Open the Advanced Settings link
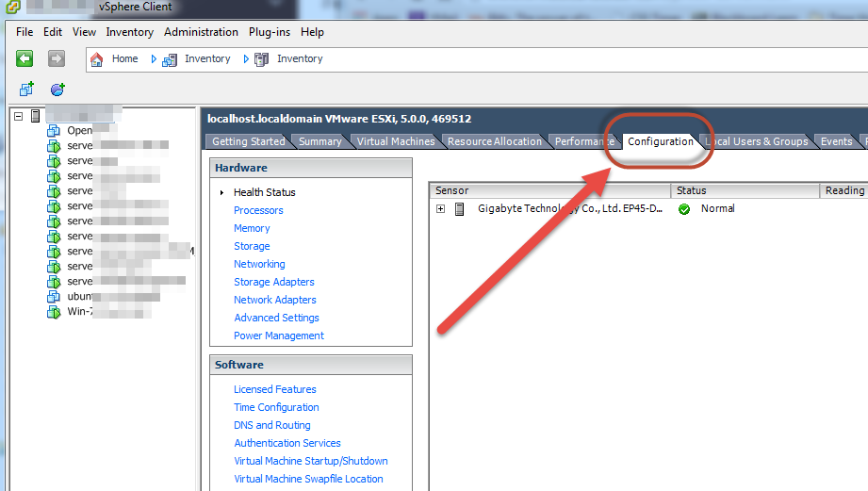Image resolution: width=868 pixels, height=491 pixels. 277,318
